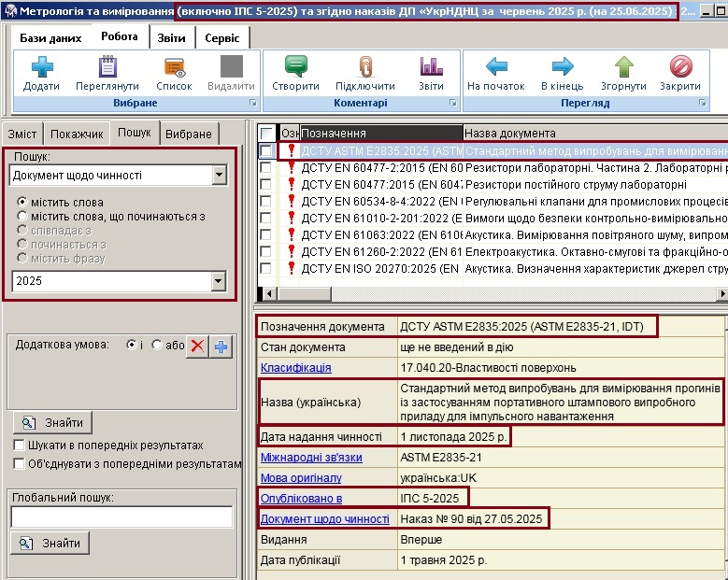Click the Додати plus icon
Viewport: 728px width, 580px height.
tap(42, 67)
